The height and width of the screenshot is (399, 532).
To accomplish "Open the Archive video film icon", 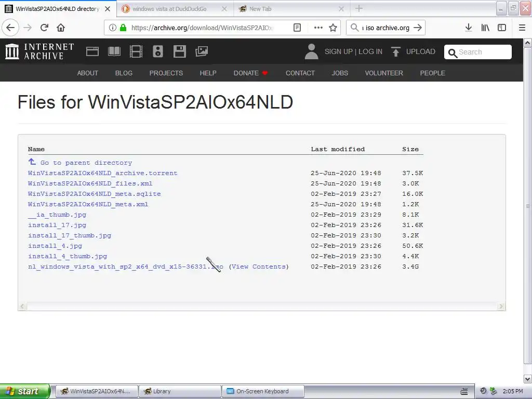I will [136, 51].
